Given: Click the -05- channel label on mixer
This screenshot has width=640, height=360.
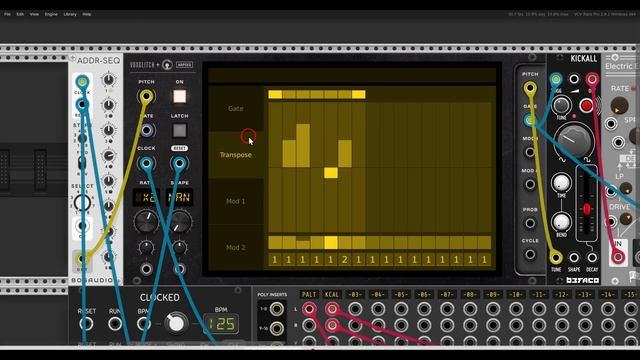Looking at the screenshot, I should (x=401, y=294).
